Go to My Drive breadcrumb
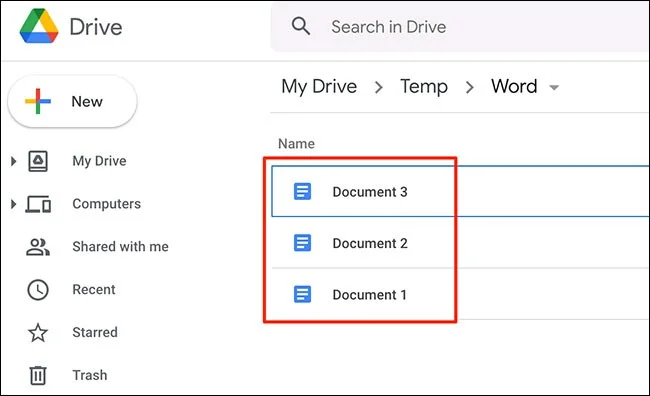650x396 pixels. (x=319, y=87)
